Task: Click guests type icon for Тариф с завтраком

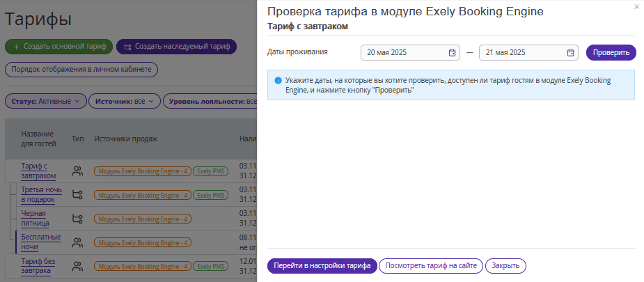Action: pyautogui.click(x=77, y=171)
